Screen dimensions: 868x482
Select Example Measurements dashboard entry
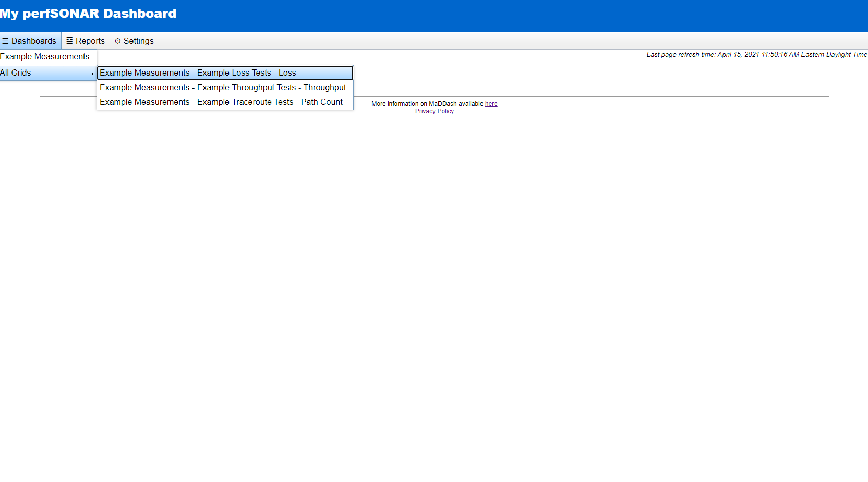(48, 57)
